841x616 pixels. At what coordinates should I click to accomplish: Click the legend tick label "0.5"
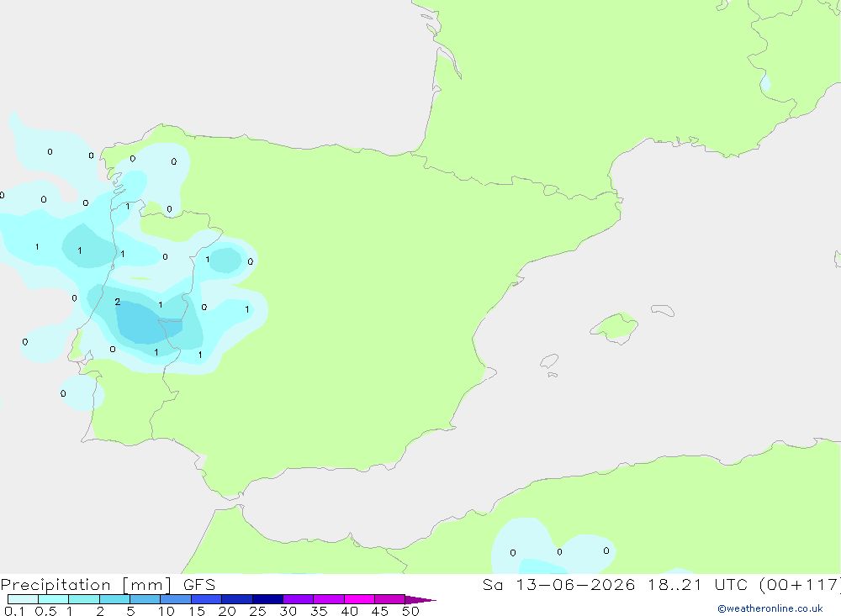click(x=45, y=611)
